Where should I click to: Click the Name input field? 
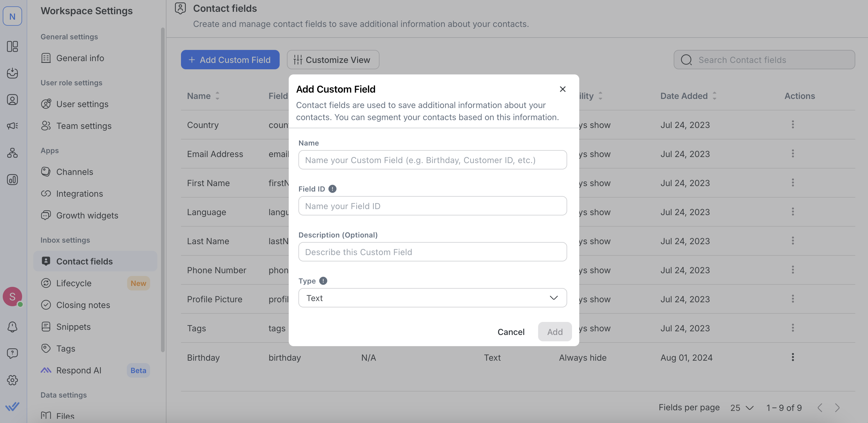432,160
